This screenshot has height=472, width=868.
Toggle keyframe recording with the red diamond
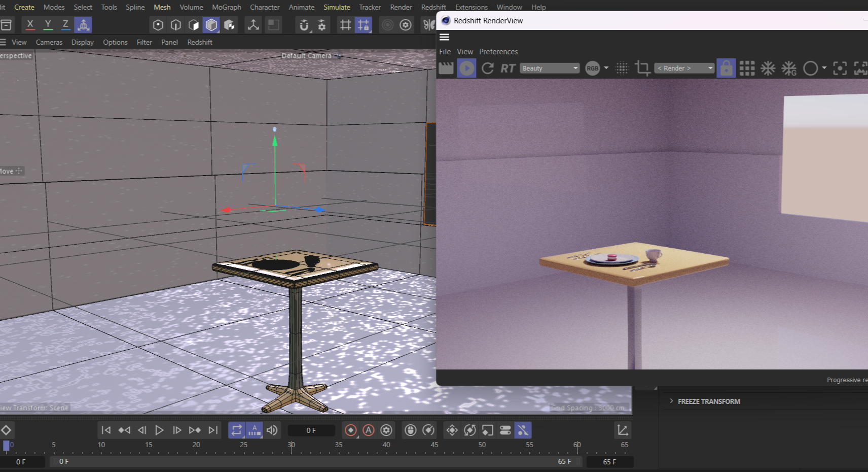tap(351, 430)
